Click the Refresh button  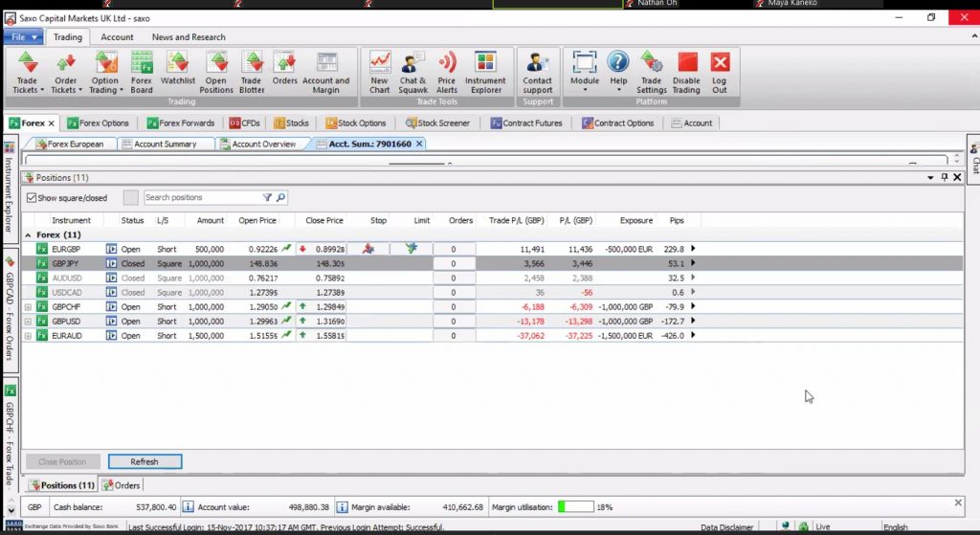[145, 462]
